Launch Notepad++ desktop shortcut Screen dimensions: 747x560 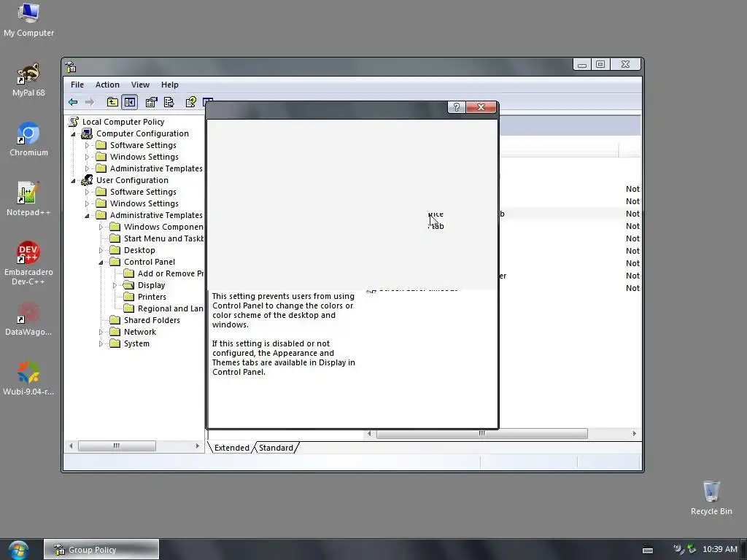click(x=28, y=199)
